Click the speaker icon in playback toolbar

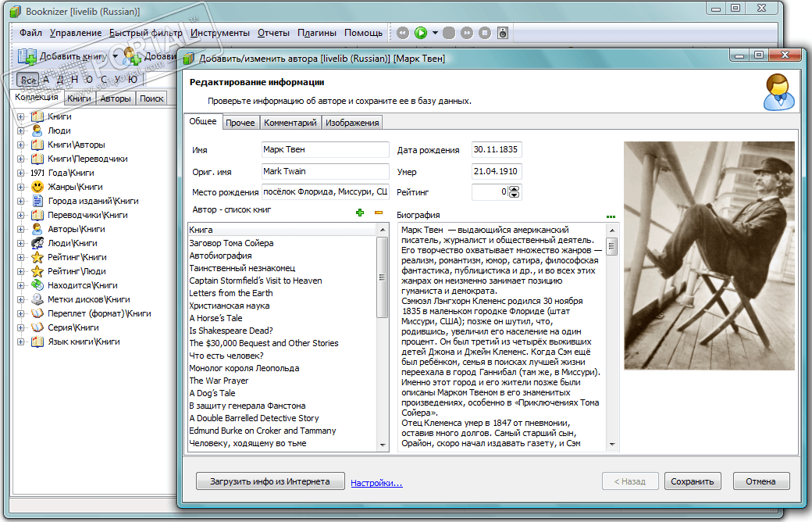click(502, 33)
